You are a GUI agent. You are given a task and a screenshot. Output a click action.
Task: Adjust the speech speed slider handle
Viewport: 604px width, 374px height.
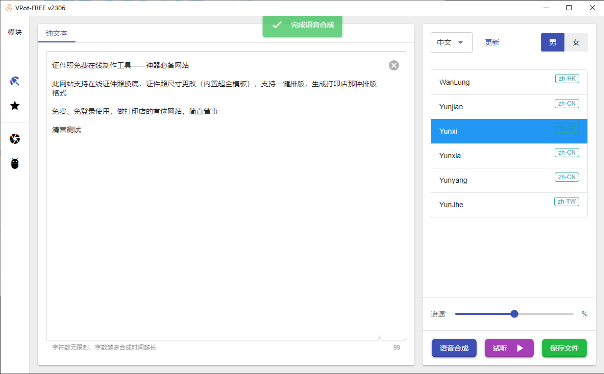(x=514, y=314)
